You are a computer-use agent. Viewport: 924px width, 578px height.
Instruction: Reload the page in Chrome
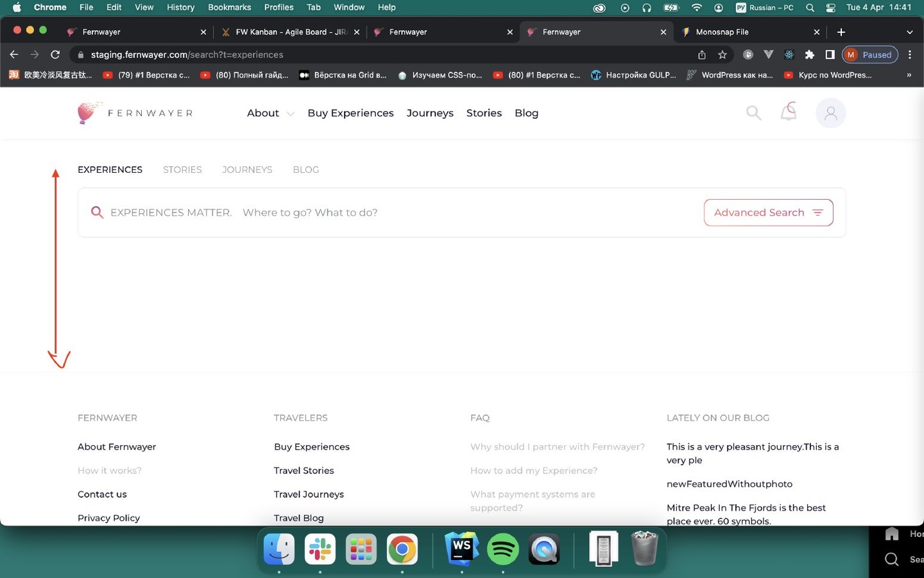tap(55, 55)
